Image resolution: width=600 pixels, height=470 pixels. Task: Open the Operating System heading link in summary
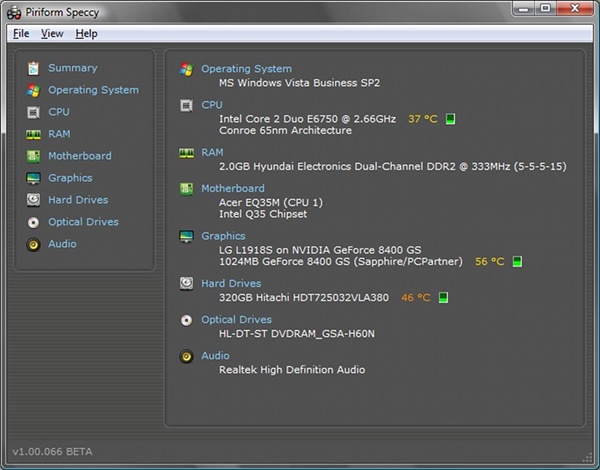[x=246, y=69]
